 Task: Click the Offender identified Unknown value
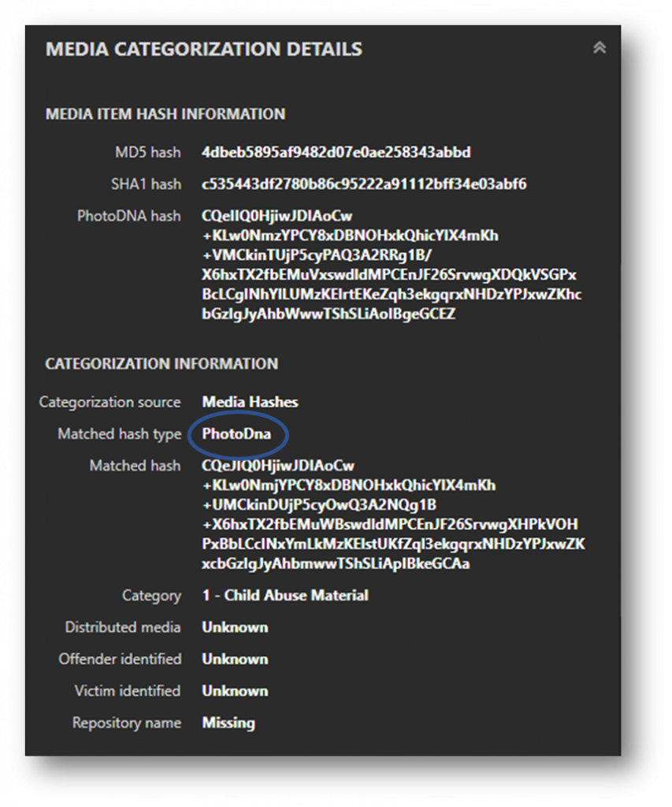pyautogui.click(x=234, y=659)
